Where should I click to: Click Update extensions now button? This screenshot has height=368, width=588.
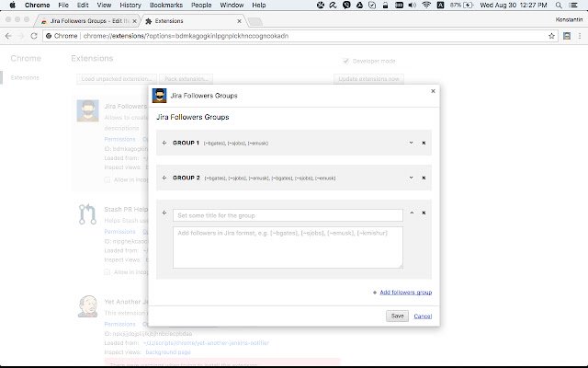(x=368, y=79)
